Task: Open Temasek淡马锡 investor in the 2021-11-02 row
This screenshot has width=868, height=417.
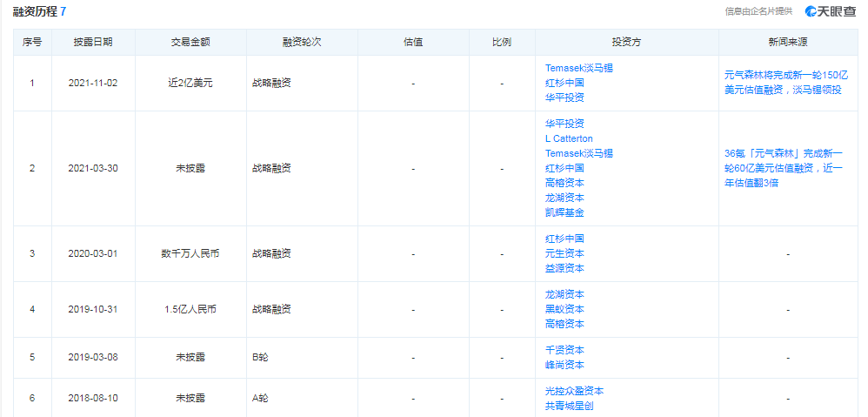Action: [x=578, y=68]
